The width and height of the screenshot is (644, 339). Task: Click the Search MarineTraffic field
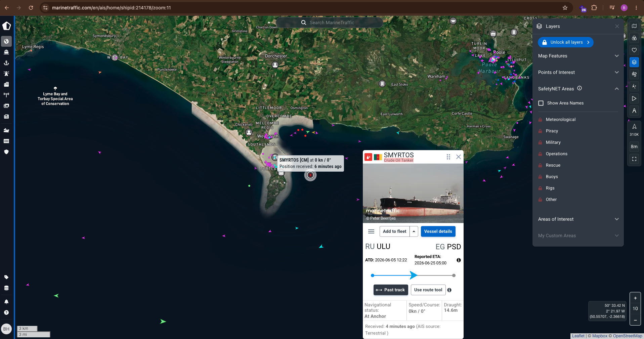click(x=329, y=23)
